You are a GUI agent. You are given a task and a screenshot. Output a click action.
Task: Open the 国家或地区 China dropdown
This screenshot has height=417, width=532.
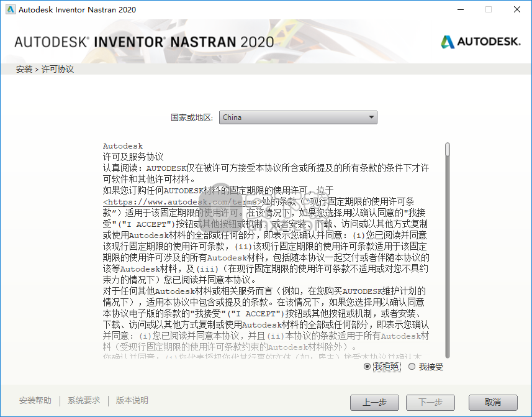coord(298,117)
